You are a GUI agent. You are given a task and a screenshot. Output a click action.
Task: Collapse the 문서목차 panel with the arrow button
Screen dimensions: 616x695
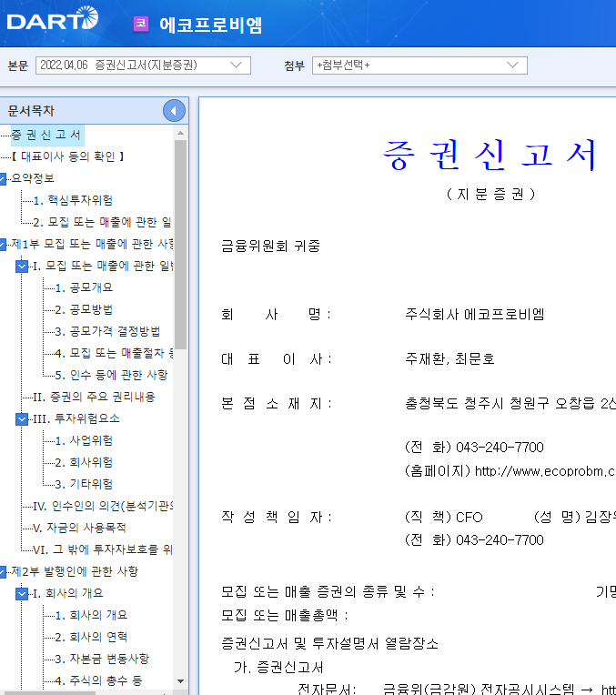pyautogui.click(x=174, y=111)
